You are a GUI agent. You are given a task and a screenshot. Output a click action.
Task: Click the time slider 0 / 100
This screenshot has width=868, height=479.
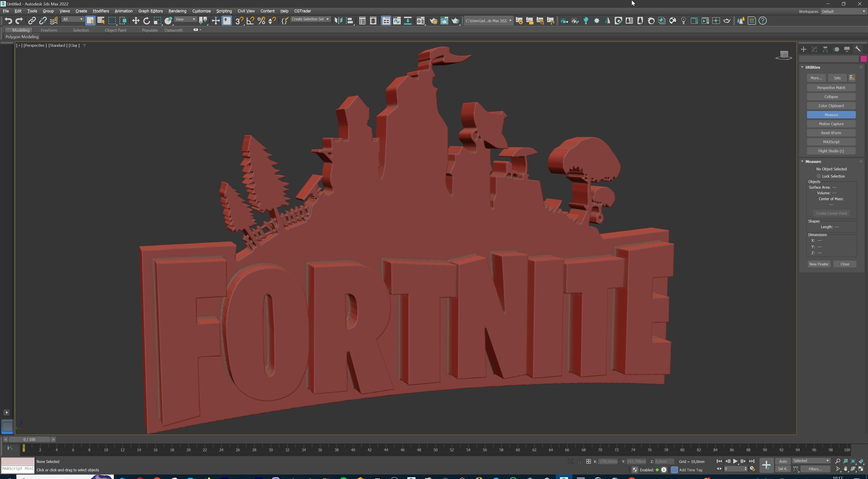(30, 439)
